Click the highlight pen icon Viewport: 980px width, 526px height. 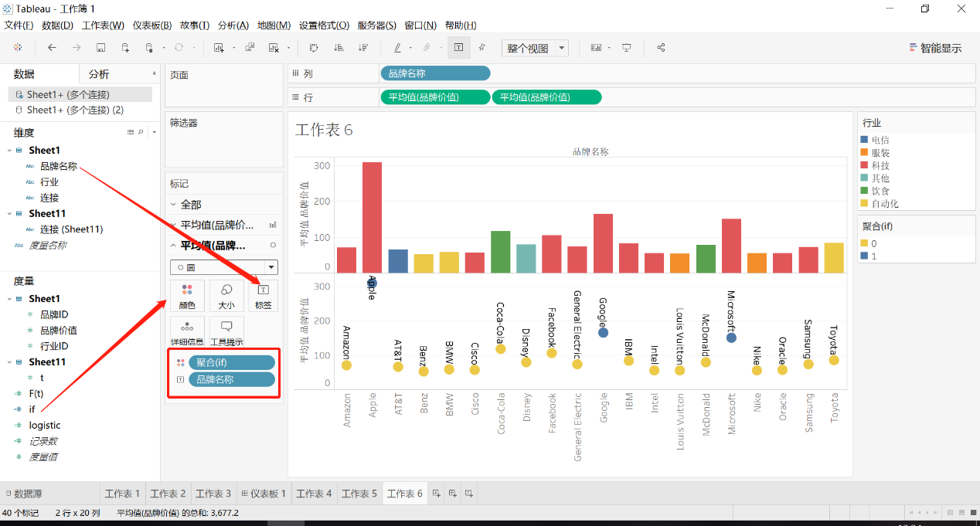tap(397, 48)
